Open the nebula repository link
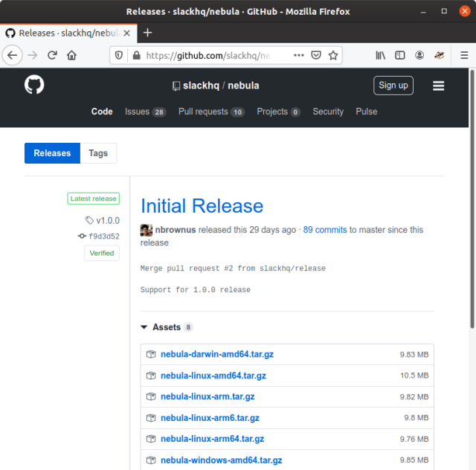 (243, 86)
